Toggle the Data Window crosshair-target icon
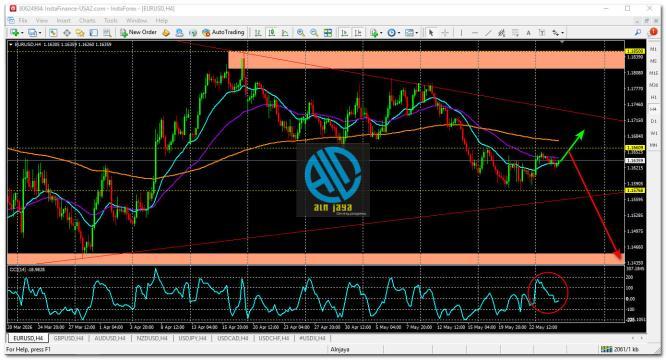The height and width of the screenshot is (360, 666). pyautogui.click(x=67, y=33)
